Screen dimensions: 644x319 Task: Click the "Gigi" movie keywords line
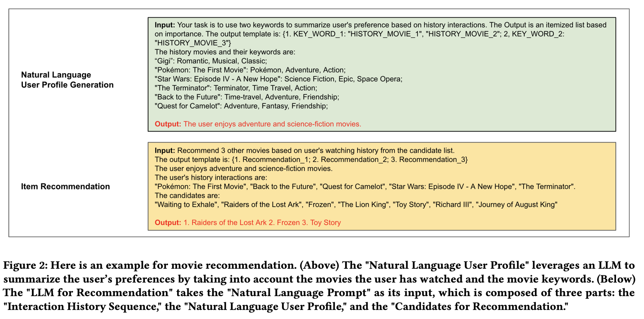click(x=211, y=61)
